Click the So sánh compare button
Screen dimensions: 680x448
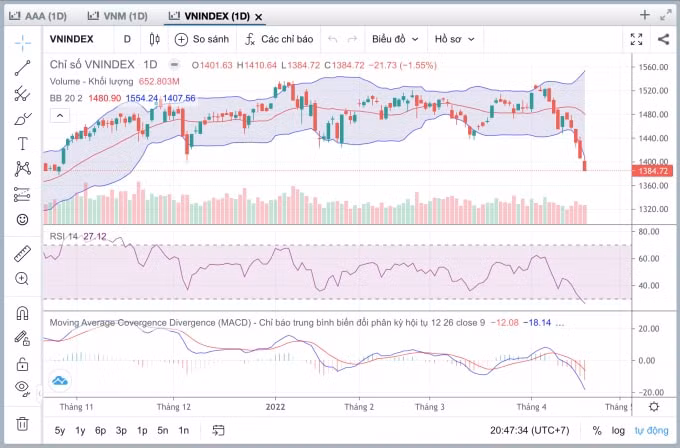(x=202, y=39)
